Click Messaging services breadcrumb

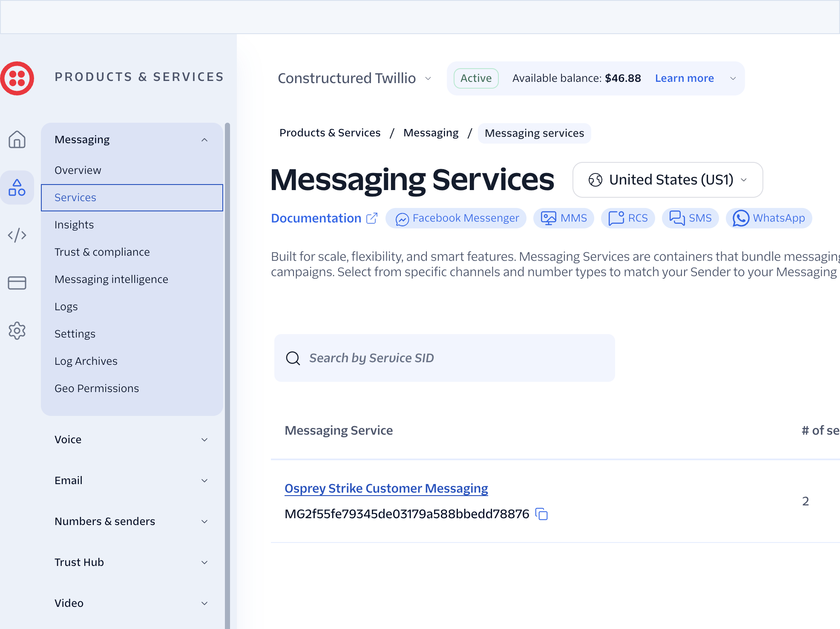point(535,133)
